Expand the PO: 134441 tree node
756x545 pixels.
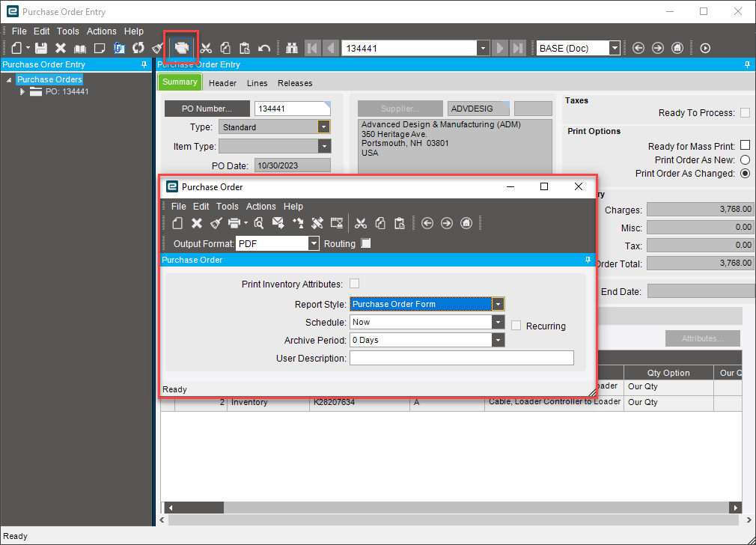coord(22,91)
